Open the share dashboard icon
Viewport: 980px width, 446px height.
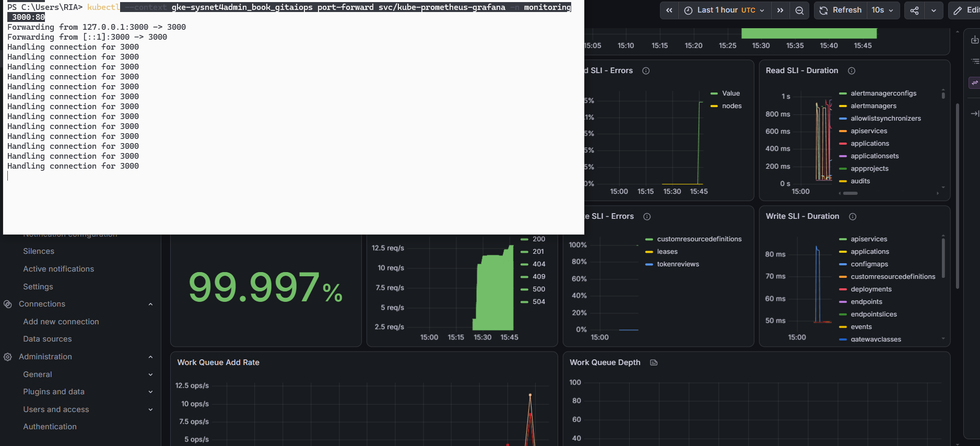[x=914, y=10]
